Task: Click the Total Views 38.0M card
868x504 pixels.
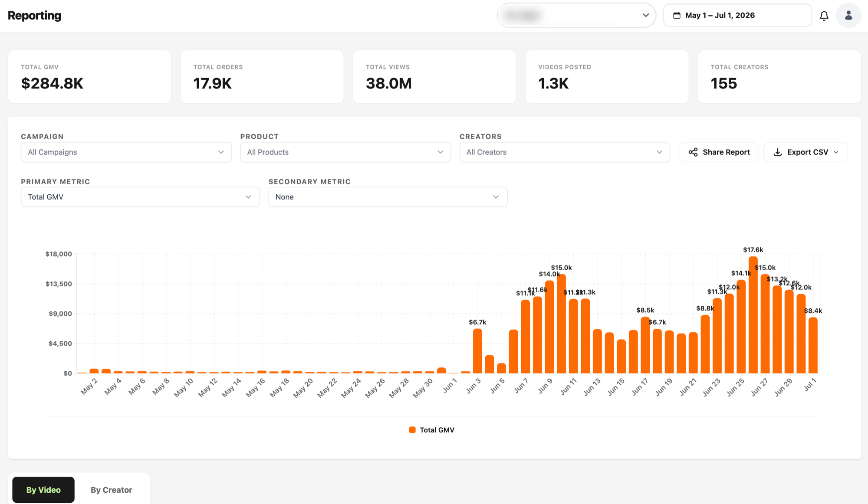Action: point(434,77)
